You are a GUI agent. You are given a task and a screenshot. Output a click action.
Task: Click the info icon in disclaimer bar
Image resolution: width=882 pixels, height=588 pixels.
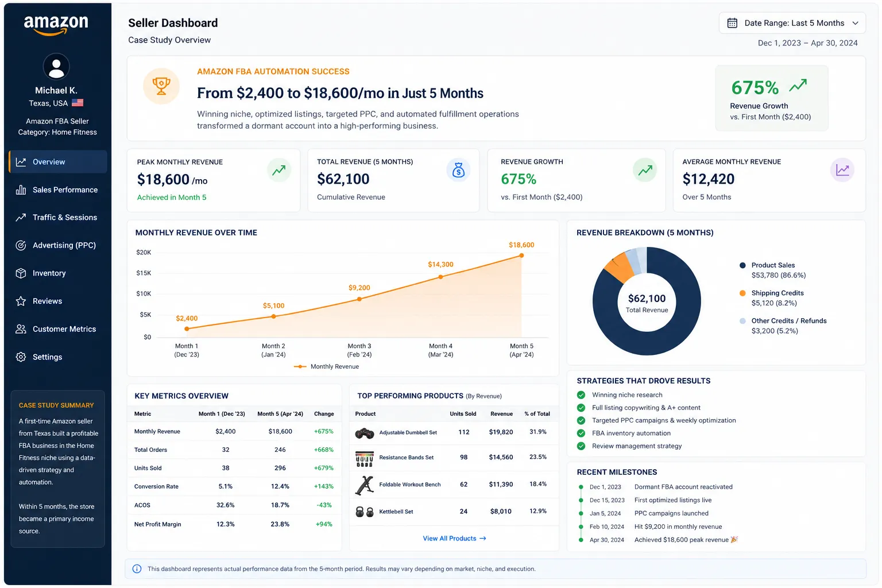pyautogui.click(x=137, y=569)
